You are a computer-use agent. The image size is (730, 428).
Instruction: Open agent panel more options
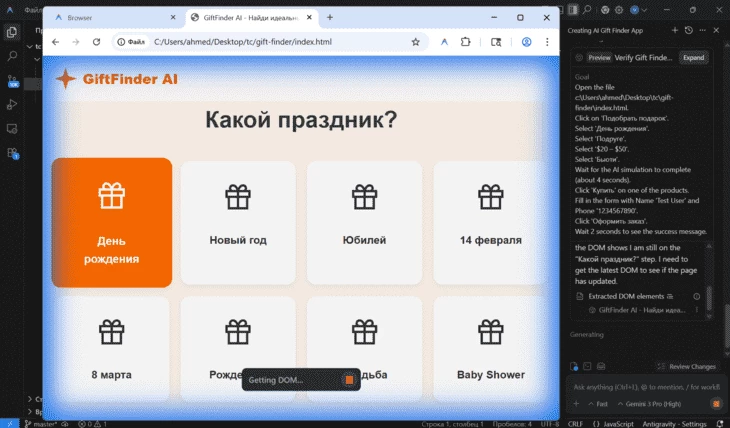coord(703,30)
